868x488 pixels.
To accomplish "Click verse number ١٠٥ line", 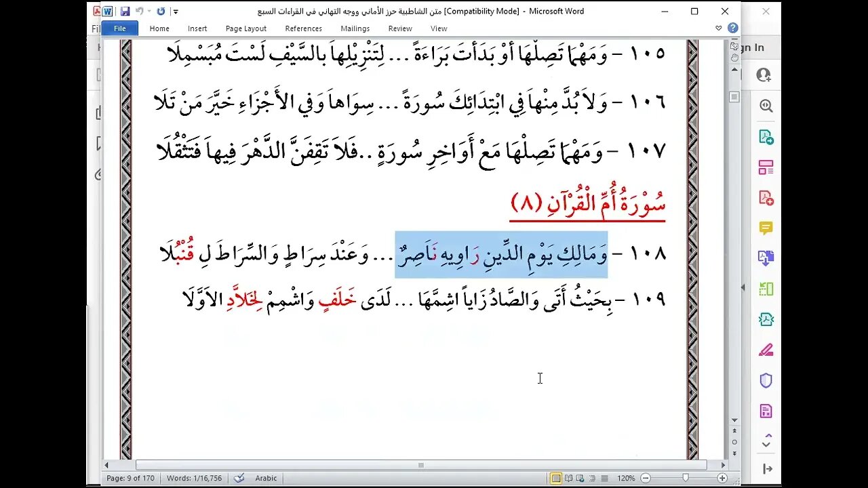I will coord(416,53).
